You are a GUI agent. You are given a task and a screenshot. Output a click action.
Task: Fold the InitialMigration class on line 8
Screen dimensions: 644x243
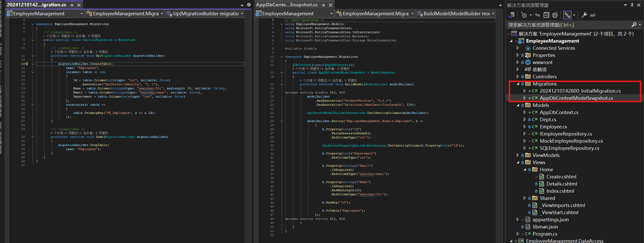(33, 40)
